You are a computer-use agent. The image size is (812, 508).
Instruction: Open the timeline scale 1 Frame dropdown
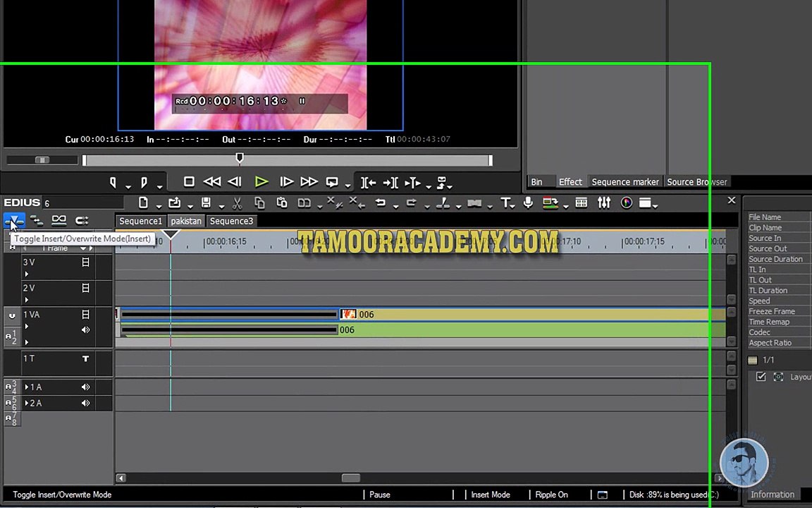click(x=83, y=249)
